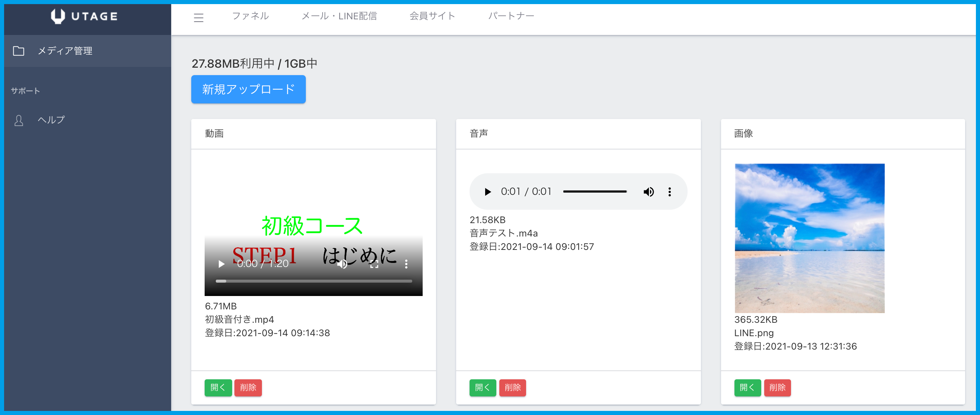Open video player more options menu
Viewport: 980px width, 415px height.
[x=406, y=264]
